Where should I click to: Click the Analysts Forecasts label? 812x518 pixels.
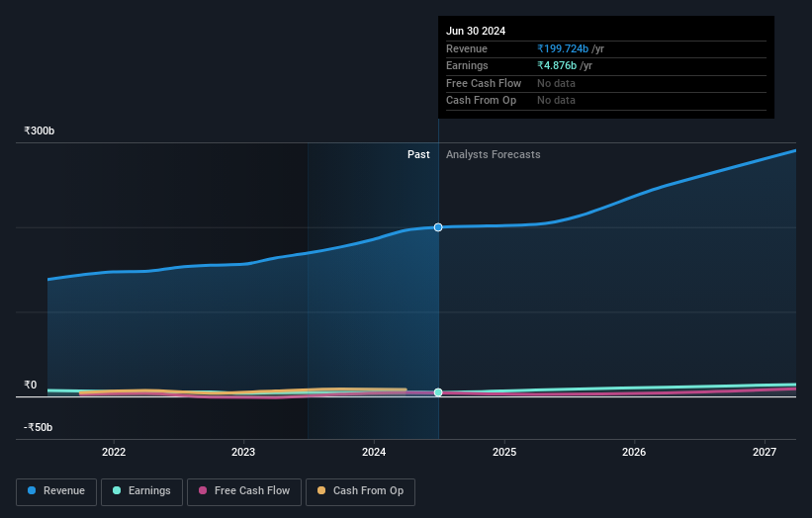point(493,154)
